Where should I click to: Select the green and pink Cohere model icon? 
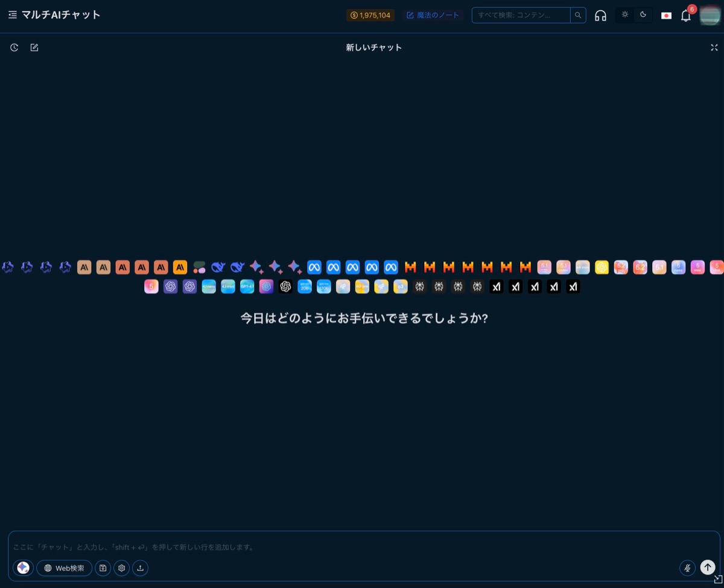(x=199, y=267)
